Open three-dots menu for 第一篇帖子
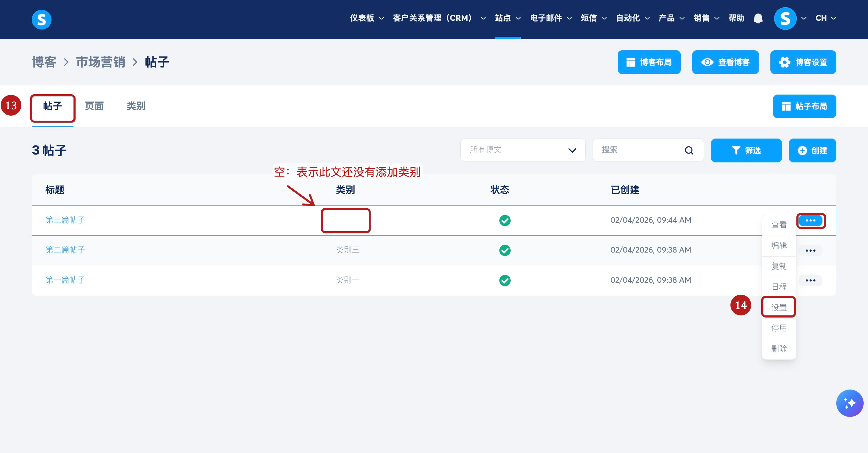Screen dimensions: 868x453 click(810, 281)
